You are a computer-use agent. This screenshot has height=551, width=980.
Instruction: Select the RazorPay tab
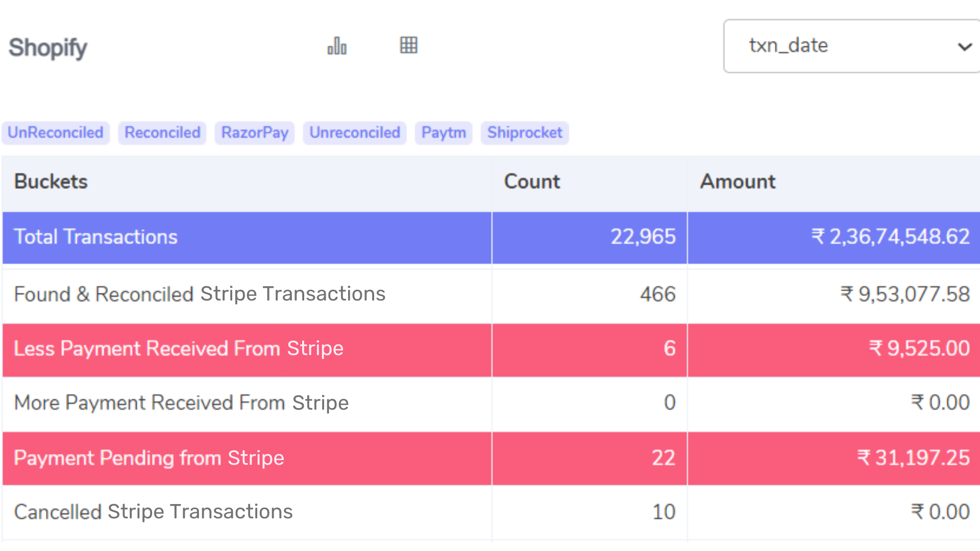(x=254, y=133)
